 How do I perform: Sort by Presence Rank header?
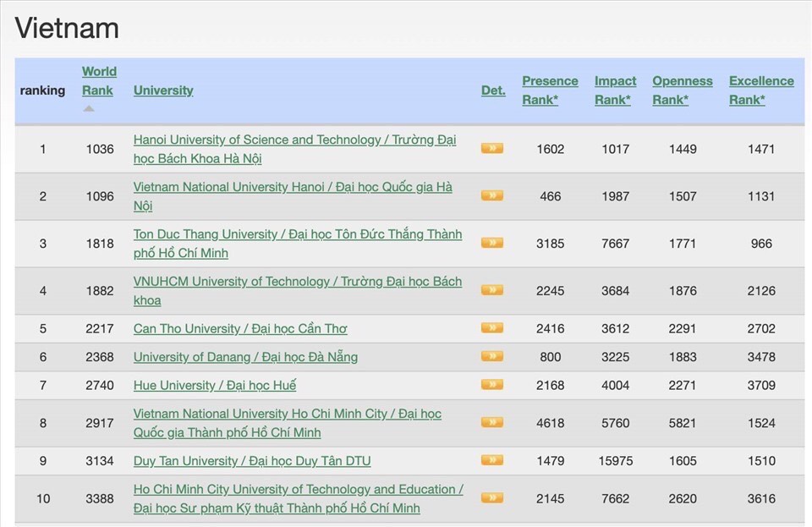click(550, 91)
